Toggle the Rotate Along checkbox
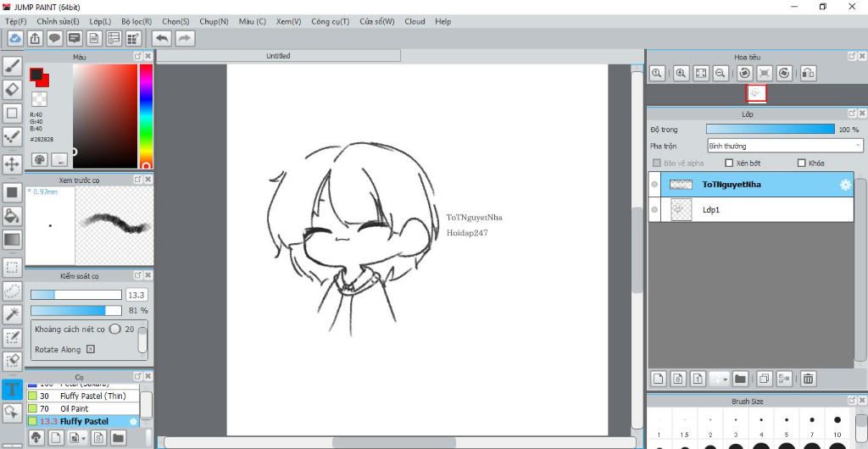The image size is (868, 449). [x=91, y=350]
